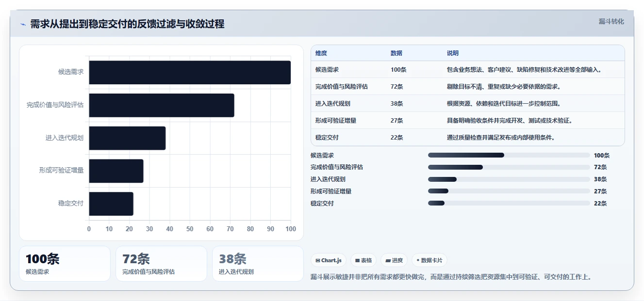Click the 完成价值与风险评估 progress bar
The image size is (644, 301).
click(509, 167)
